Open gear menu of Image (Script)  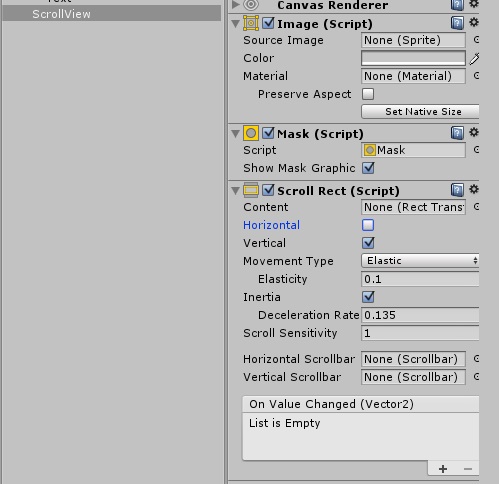[474, 22]
